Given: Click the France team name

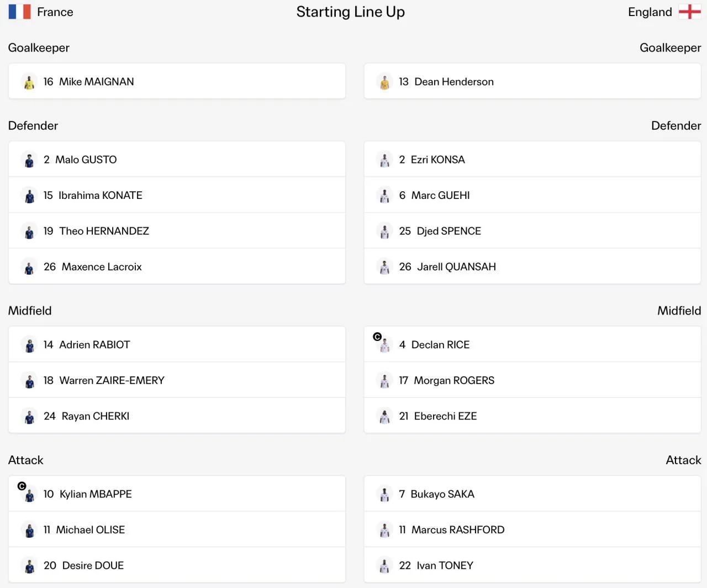Looking at the screenshot, I should click(x=55, y=12).
